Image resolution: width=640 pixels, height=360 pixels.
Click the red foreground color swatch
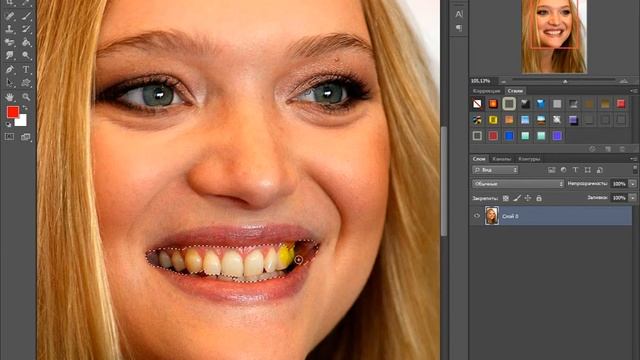click(x=13, y=112)
